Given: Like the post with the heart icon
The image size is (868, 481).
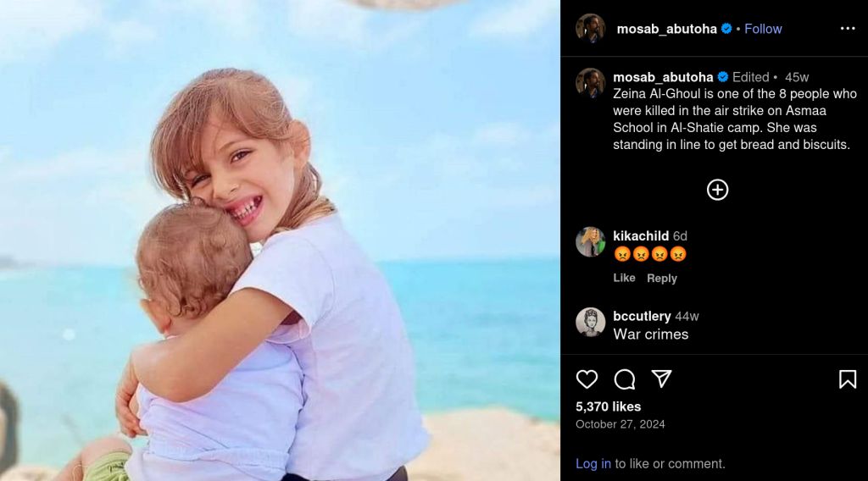Looking at the screenshot, I should click(x=587, y=379).
